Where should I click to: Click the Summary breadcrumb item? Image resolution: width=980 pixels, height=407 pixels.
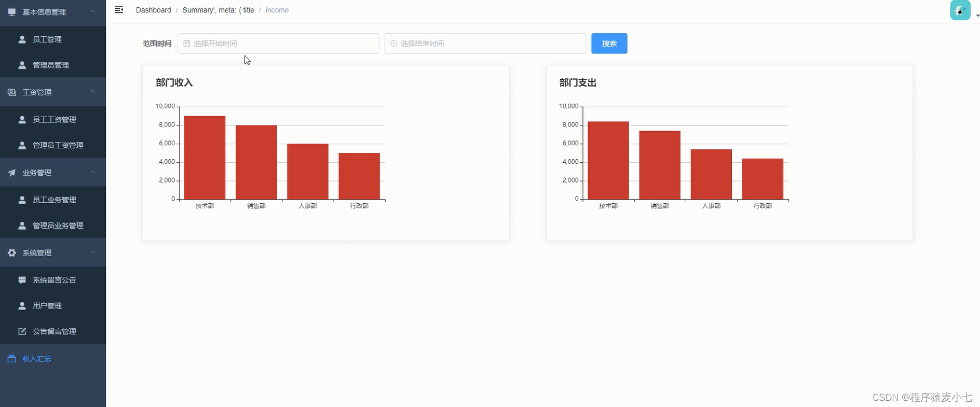pyautogui.click(x=218, y=10)
